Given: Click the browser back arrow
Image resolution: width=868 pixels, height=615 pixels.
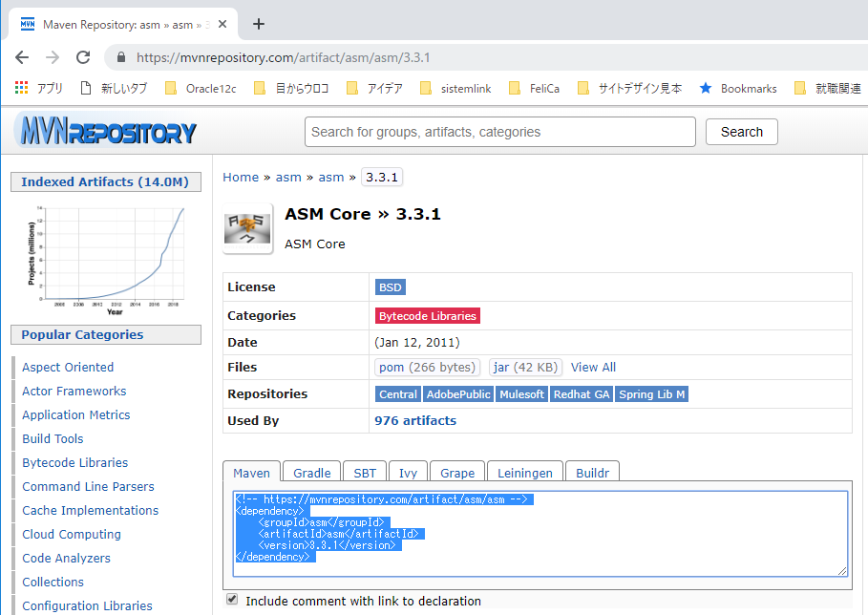Looking at the screenshot, I should pyautogui.click(x=22, y=57).
